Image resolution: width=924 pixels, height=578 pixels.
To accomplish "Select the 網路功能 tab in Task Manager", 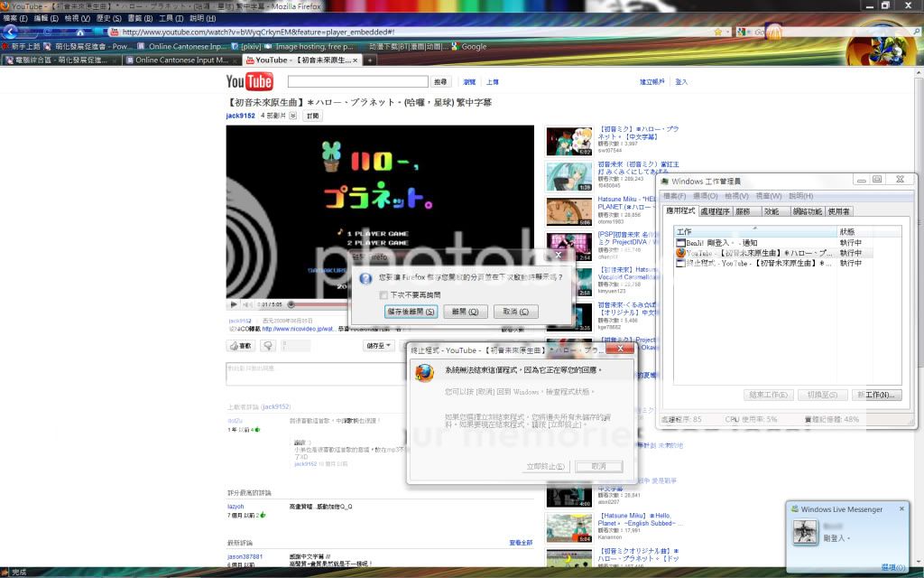I will (x=808, y=211).
